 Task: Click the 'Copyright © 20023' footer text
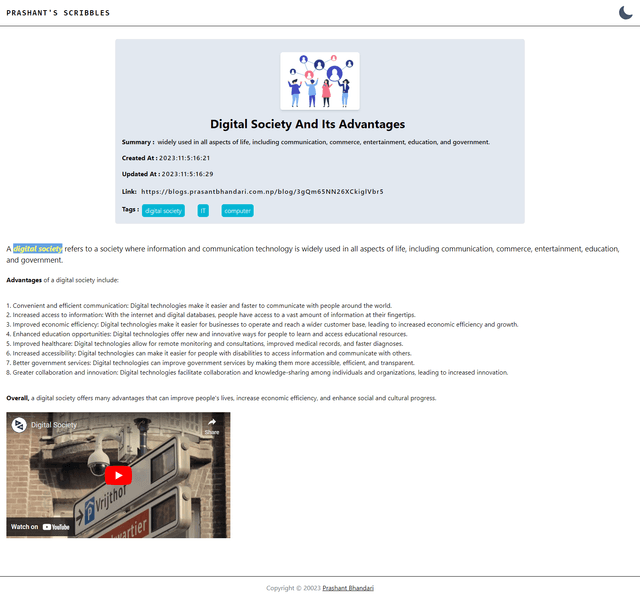[293, 588]
